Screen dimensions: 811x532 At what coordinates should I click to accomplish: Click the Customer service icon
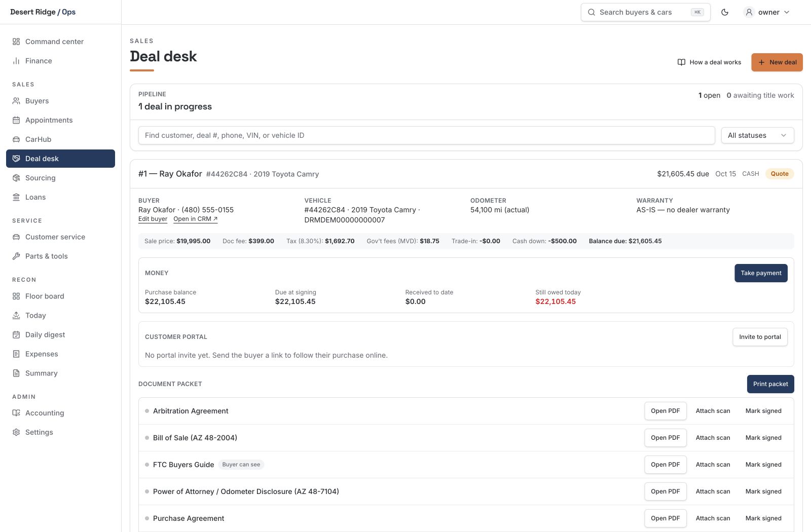pos(16,237)
